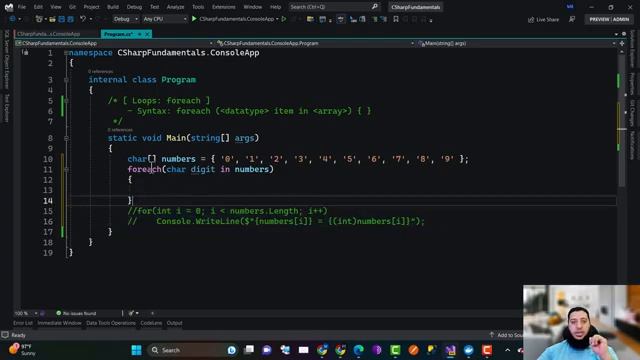Open a file using the yellow folder toolbar icon
Image resolution: width=640 pixels, height=360 pixels.
[52, 19]
